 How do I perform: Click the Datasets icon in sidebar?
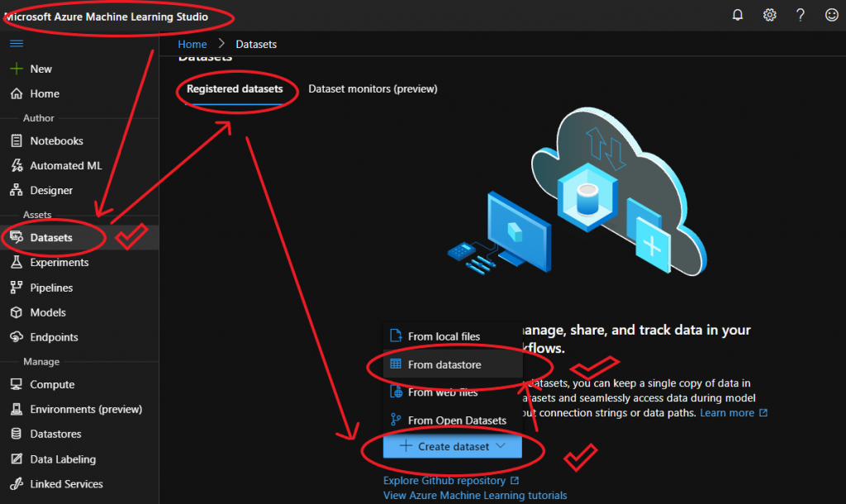point(17,237)
